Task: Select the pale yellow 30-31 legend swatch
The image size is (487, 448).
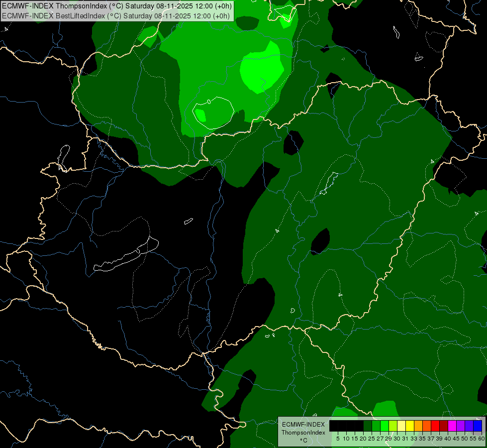Action: 401,426
